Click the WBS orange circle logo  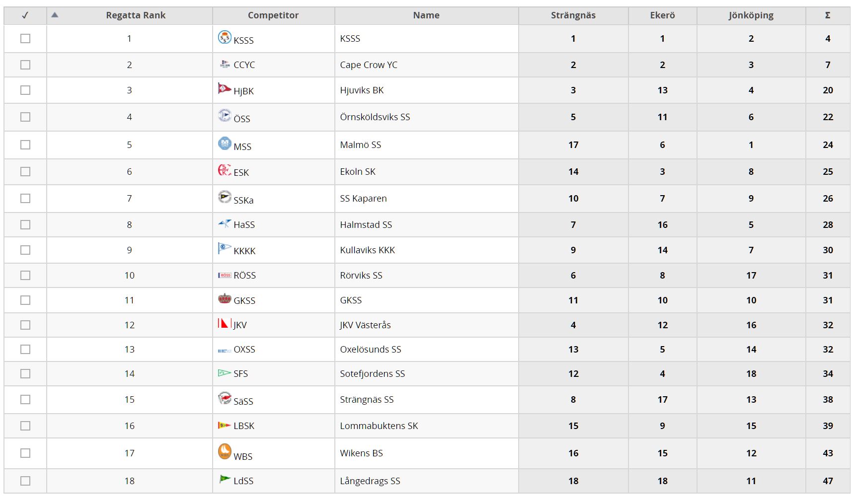[x=225, y=451]
